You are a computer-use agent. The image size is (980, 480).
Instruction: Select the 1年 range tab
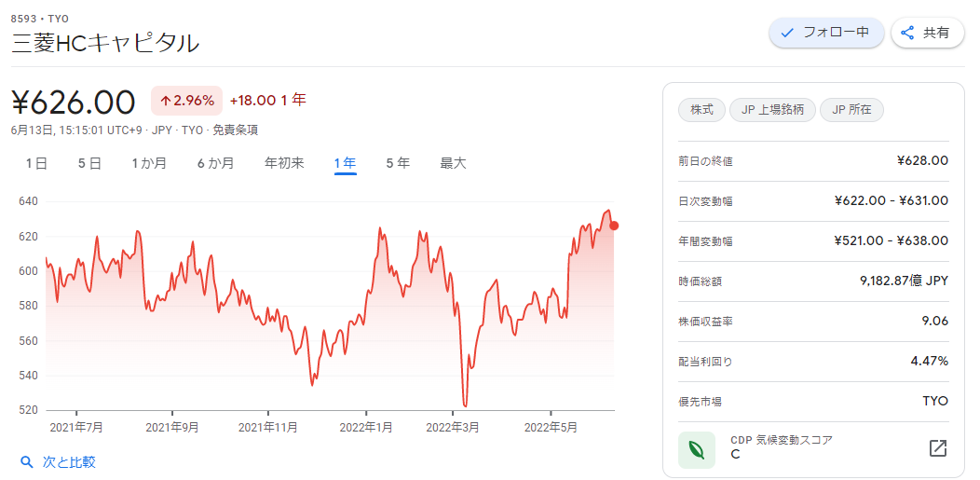(345, 164)
